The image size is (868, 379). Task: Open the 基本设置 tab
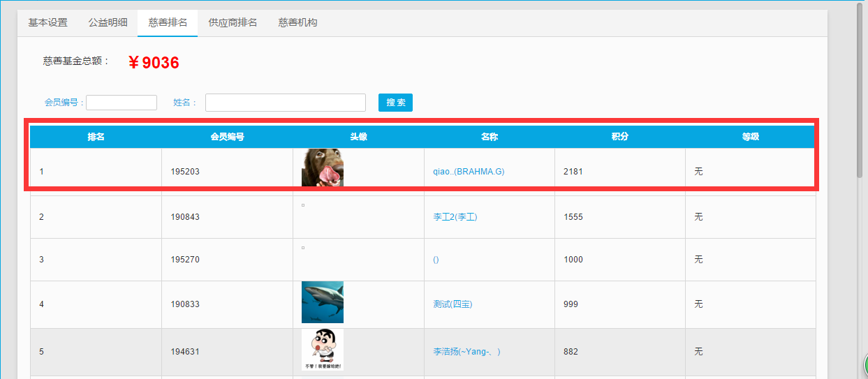pyautogui.click(x=47, y=22)
